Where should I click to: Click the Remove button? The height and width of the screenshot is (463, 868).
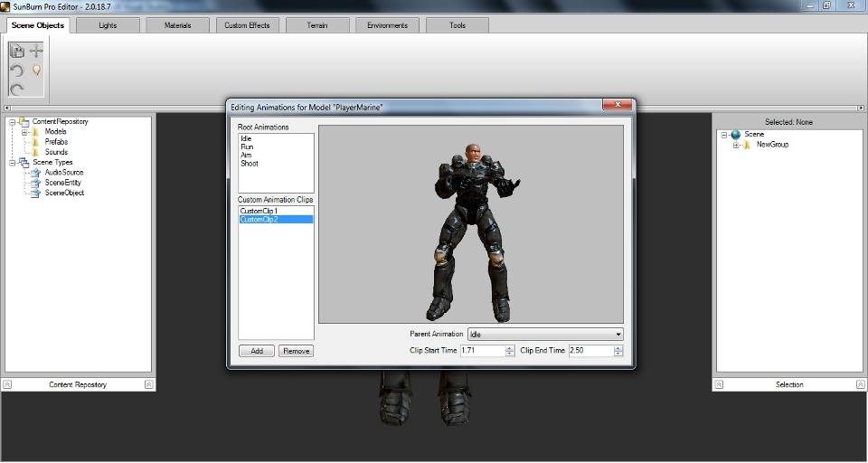pyautogui.click(x=297, y=351)
